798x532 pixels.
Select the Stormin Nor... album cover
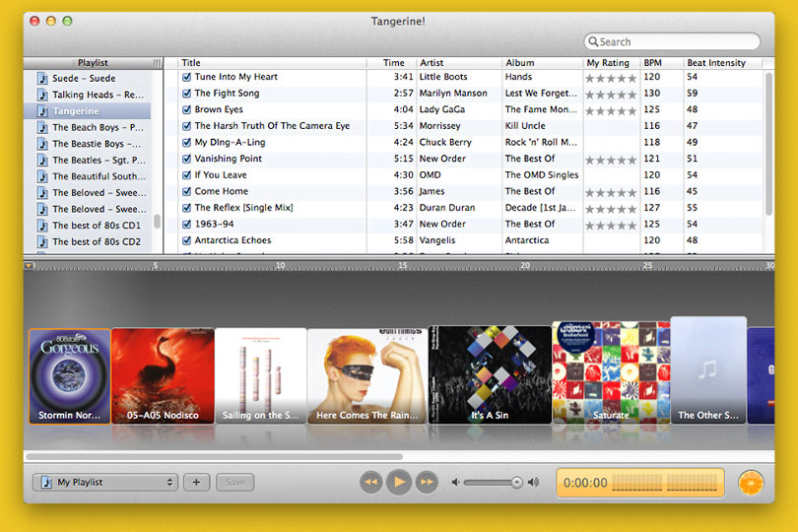tap(69, 376)
